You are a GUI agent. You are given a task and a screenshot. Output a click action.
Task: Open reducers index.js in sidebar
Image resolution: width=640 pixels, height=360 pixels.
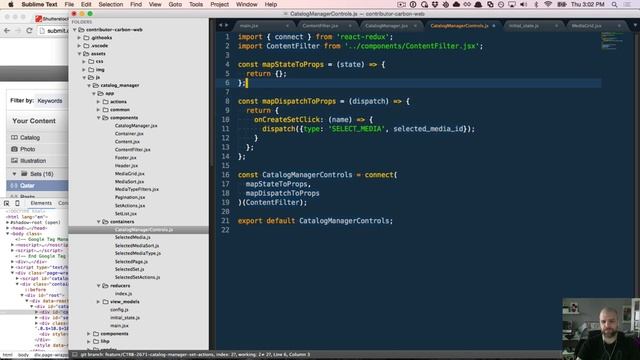[123, 294]
